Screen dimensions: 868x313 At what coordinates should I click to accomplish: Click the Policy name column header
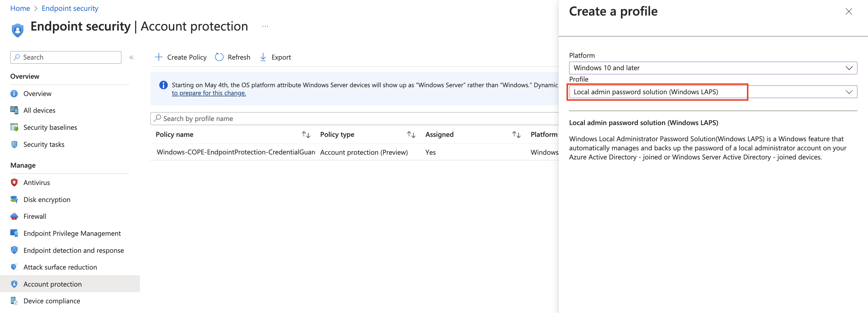[x=175, y=134]
